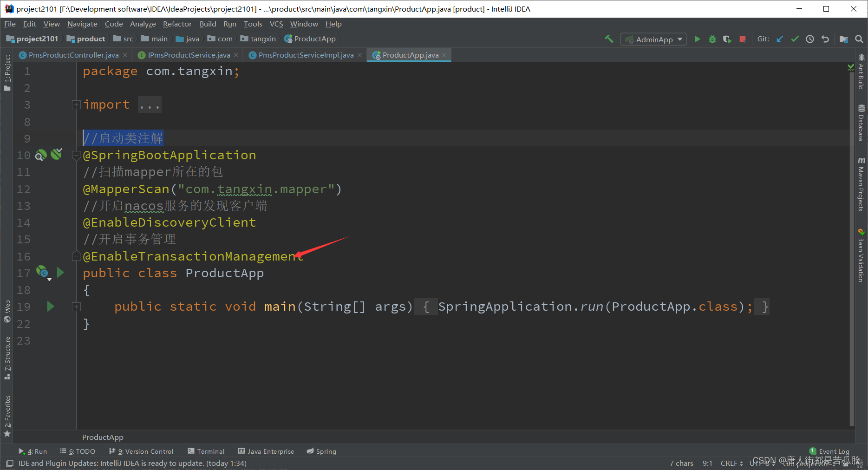
Task: Toggle tool window bars icon in status bar
Action: tap(9, 463)
